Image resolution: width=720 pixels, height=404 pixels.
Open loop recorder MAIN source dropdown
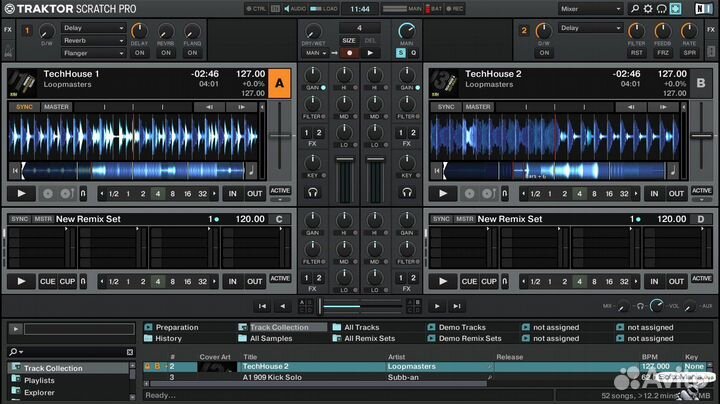315,53
